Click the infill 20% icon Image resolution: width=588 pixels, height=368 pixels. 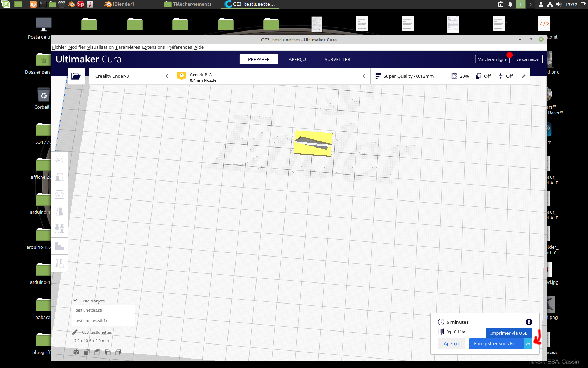pyautogui.click(x=454, y=76)
